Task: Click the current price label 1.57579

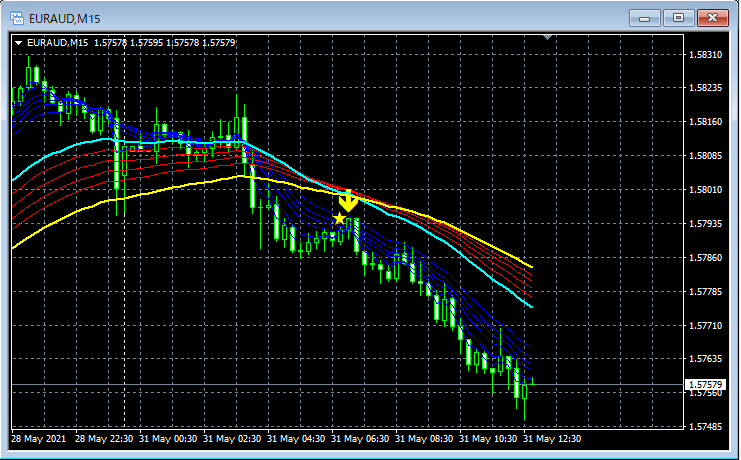Action: (705, 384)
